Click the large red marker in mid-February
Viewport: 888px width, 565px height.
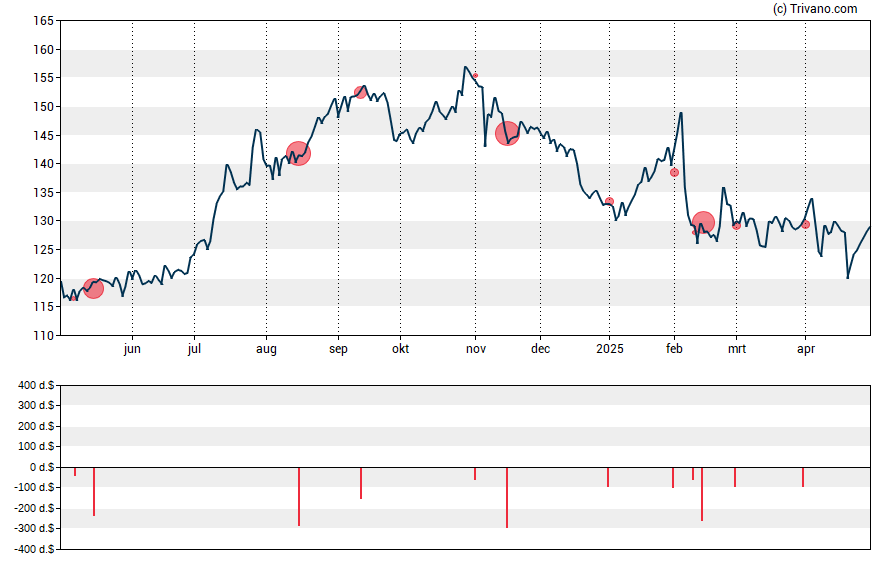tap(703, 222)
